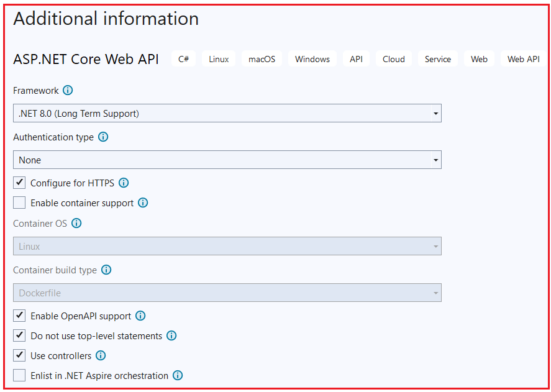The width and height of the screenshot is (551, 392).
Task: Select the Web API tag
Action: coord(522,58)
